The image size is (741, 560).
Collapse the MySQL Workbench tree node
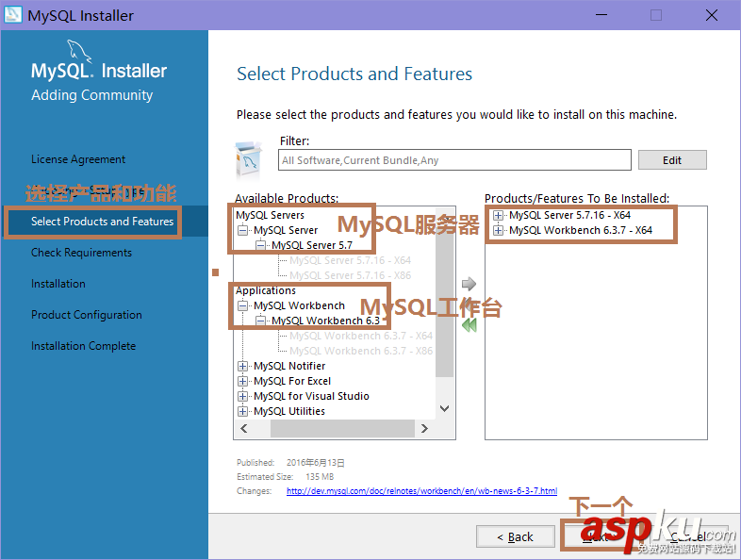[x=242, y=305]
